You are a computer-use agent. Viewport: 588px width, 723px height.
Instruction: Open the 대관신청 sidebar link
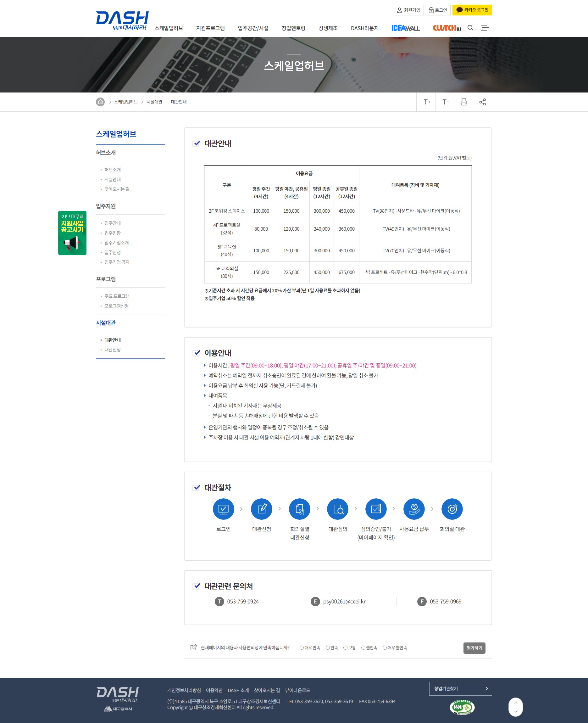pyautogui.click(x=113, y=350)
